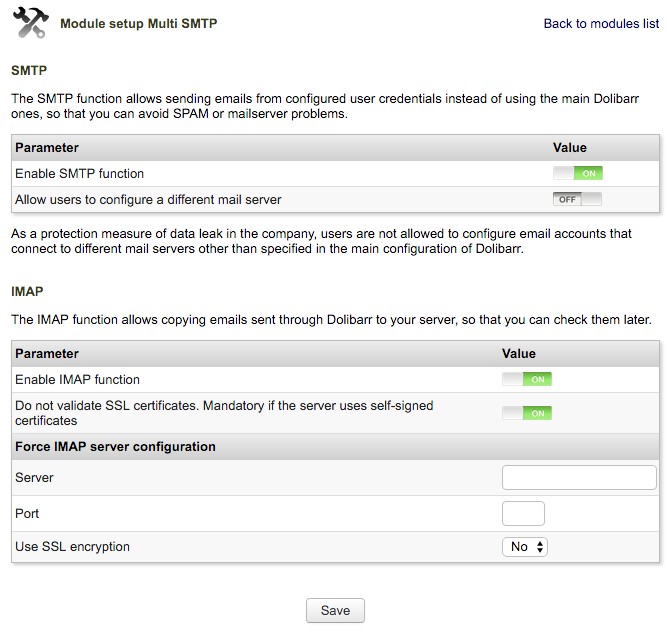Image resolution: width=667 pixels, height=633 pixels.
Task: Click the Value header in SMTP table
Action: pos(569,147)
